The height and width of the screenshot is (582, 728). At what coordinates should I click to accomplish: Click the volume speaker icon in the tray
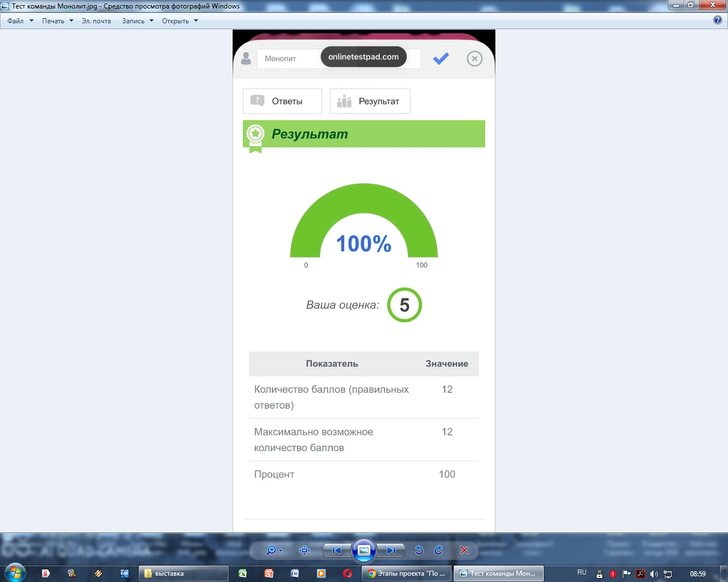654,574
